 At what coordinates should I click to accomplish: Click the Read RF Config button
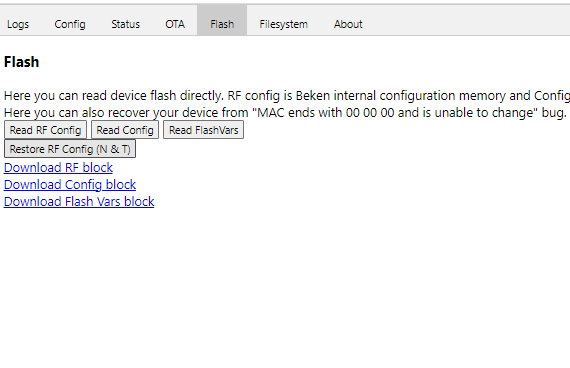45,130
